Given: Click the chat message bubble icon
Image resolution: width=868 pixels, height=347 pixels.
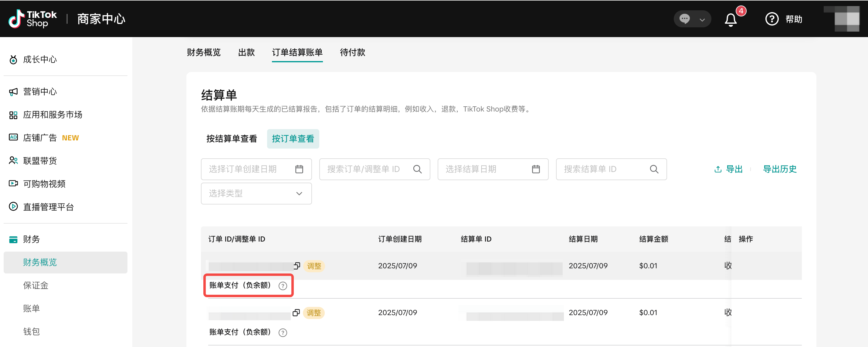Looking at the screenshot, I should (684, 19).
